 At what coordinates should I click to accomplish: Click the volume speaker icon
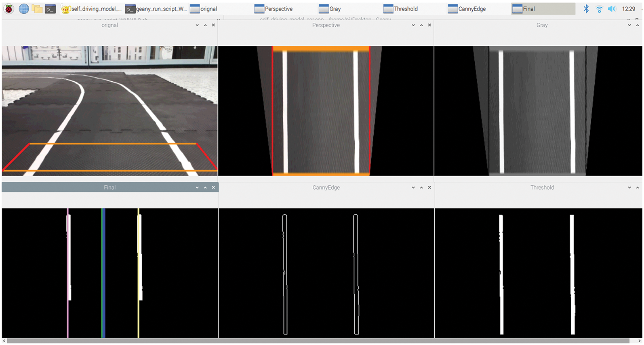612,8
